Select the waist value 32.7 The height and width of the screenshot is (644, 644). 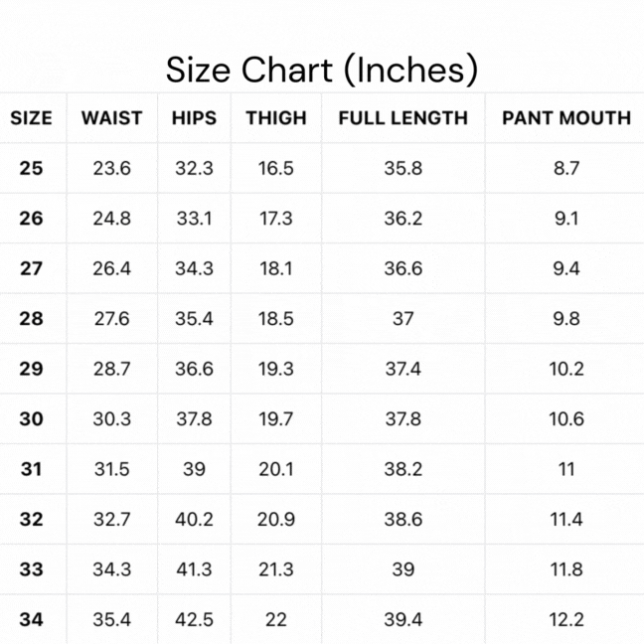pos(111,520)
